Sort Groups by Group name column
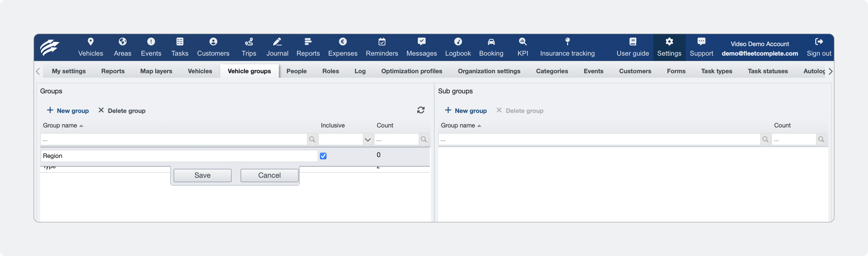The image size is (868, 256). (63, 125)
